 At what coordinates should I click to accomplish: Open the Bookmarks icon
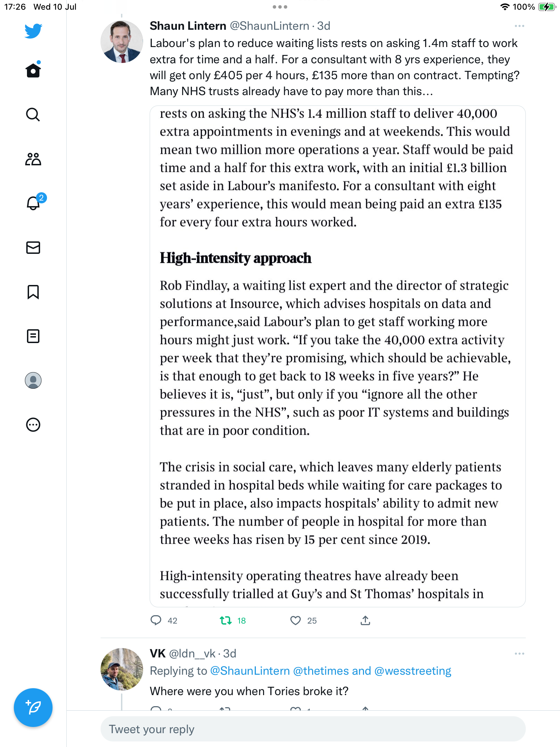tap(33, 292)
